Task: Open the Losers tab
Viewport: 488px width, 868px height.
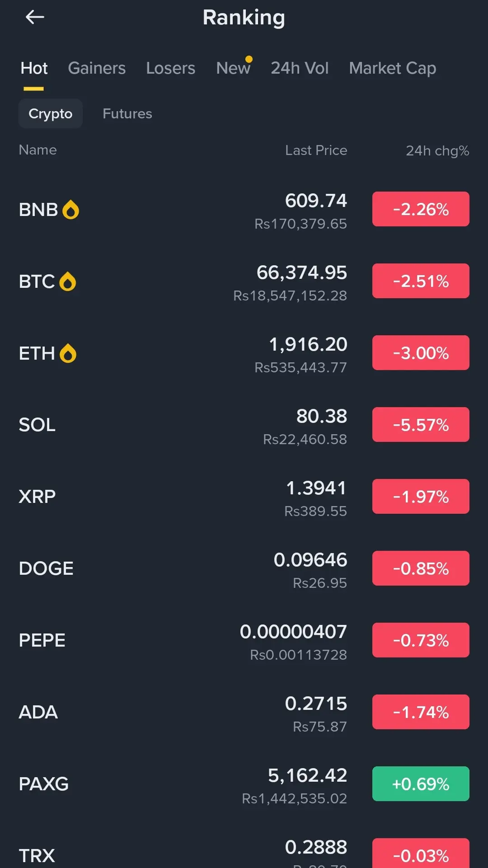Action: (x=171, y=68)
